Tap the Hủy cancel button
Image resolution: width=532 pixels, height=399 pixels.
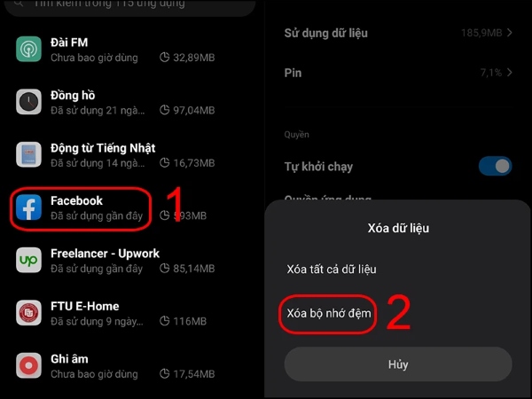(398, 364)
